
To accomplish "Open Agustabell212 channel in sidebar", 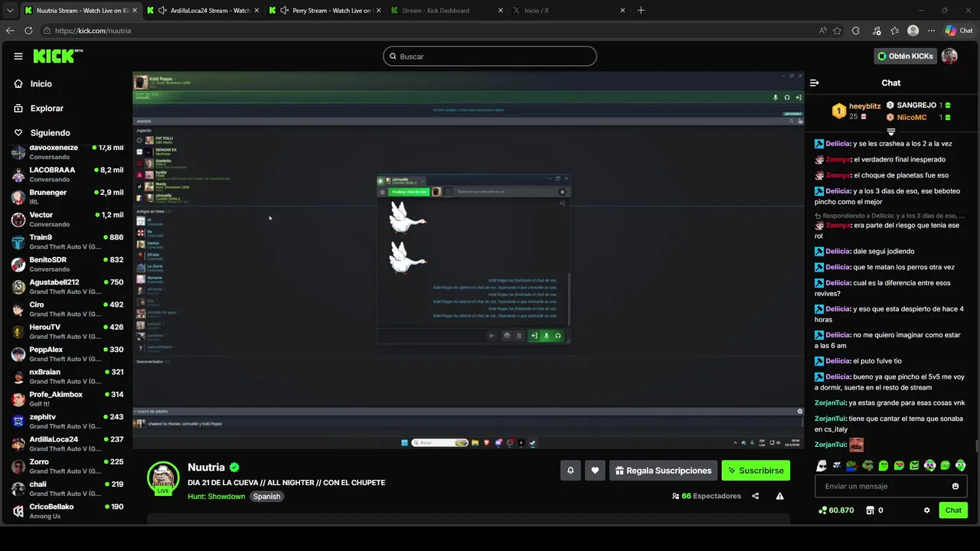I will click(67, 286).
